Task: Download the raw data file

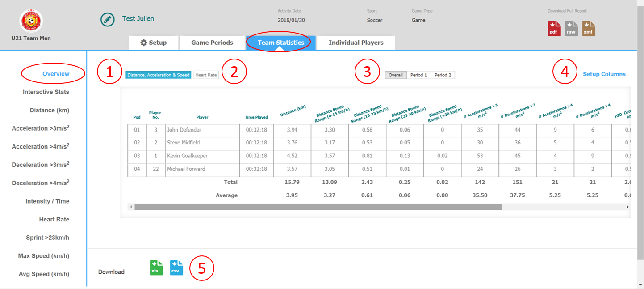Action: [571, 28]
